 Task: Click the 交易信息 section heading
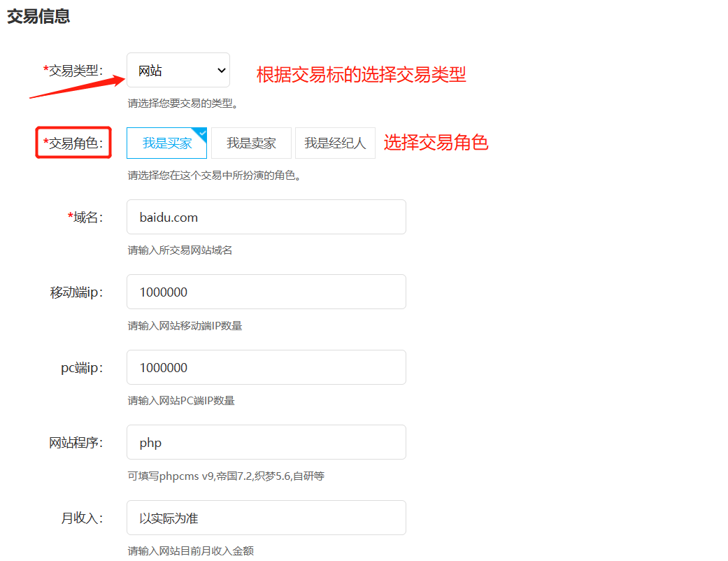coord(38,16)
